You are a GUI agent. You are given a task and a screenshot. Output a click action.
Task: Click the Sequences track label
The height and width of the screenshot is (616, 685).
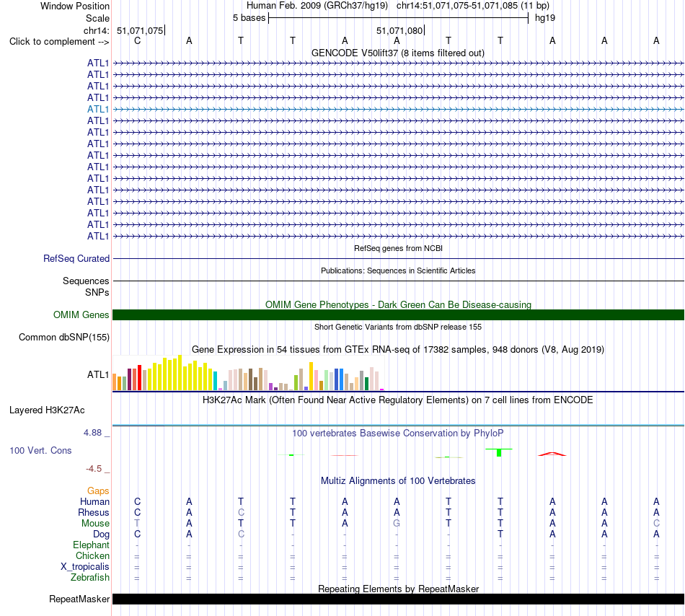[x=86, y=281]
